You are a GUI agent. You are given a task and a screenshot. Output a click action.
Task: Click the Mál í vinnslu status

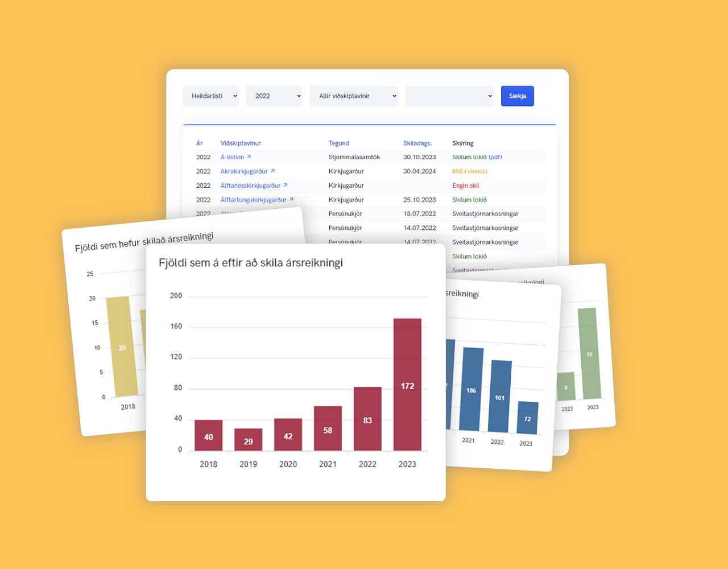pyautogui.click(x=470, y=171)
